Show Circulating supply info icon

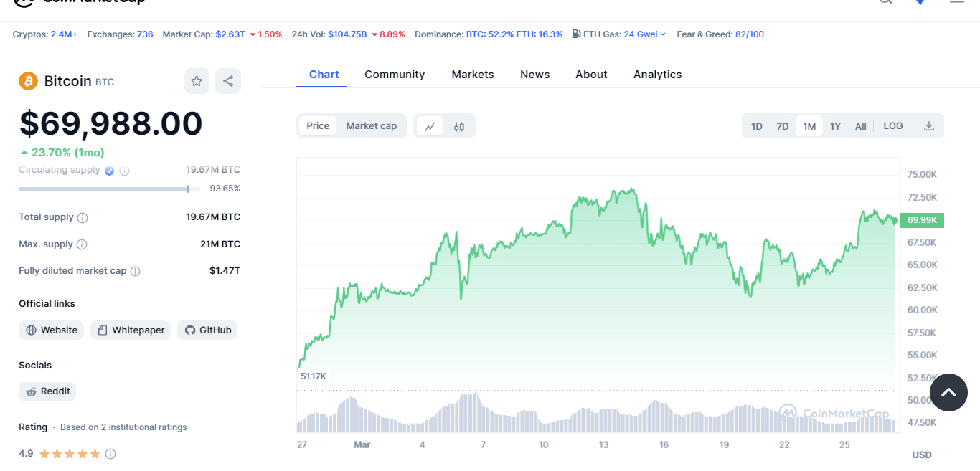coord(124,171)
